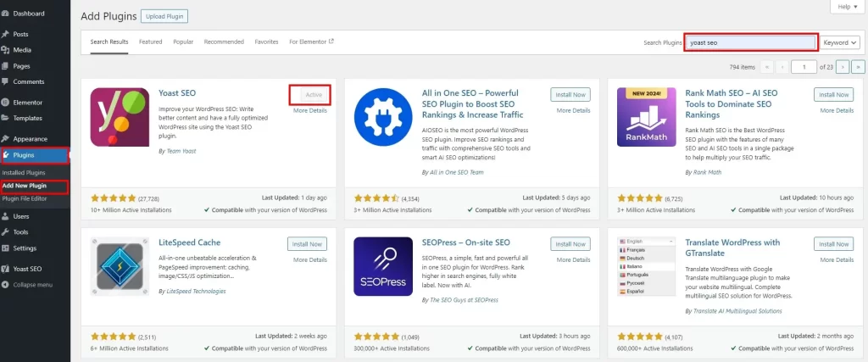Open Translate AI Multilingual Solutions author link
Image resolution: width=868 pixels, height=362 pixels.
(737, 311)
